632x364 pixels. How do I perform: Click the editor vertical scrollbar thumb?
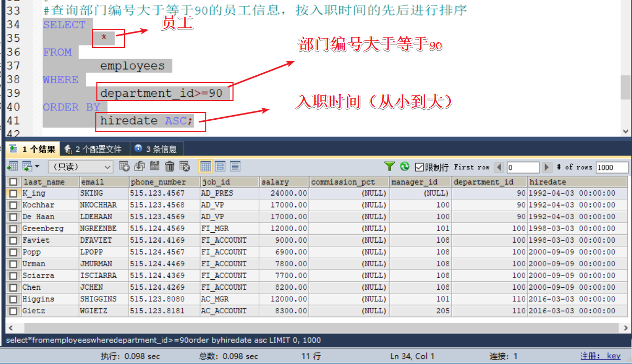pyautogui.click(x=626, y=87)
